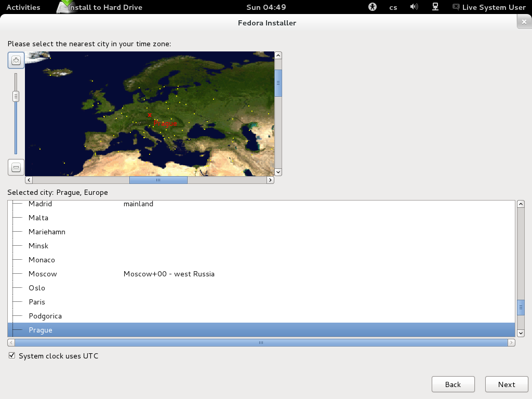Zoom in the time zone map

coord(16,60)
